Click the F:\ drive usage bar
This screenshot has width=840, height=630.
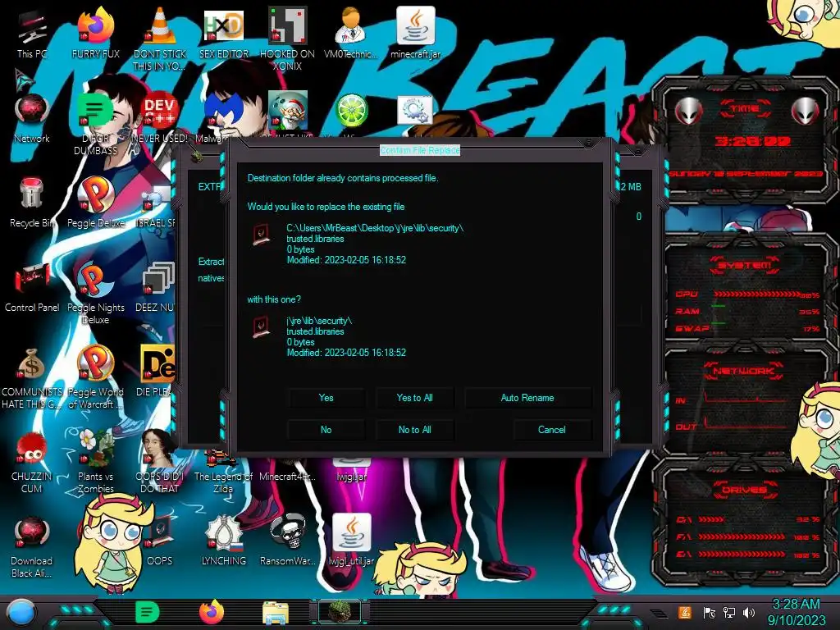(742, 536)
